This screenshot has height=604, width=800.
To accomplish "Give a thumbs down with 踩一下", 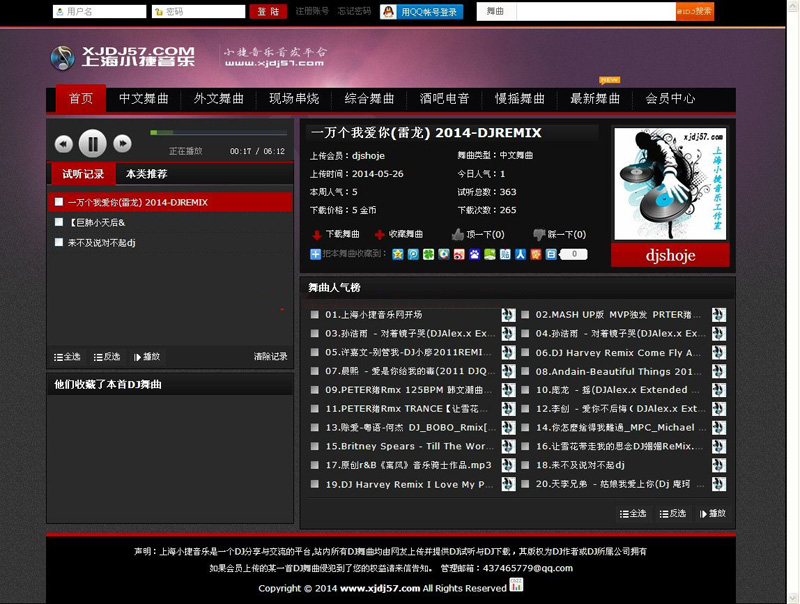I will coord(539,234).
